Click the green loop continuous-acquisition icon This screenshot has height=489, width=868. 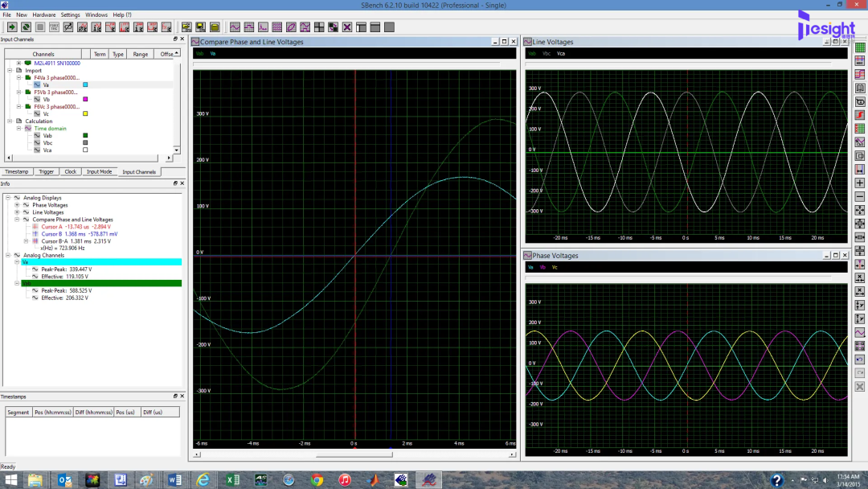[26, 27]
